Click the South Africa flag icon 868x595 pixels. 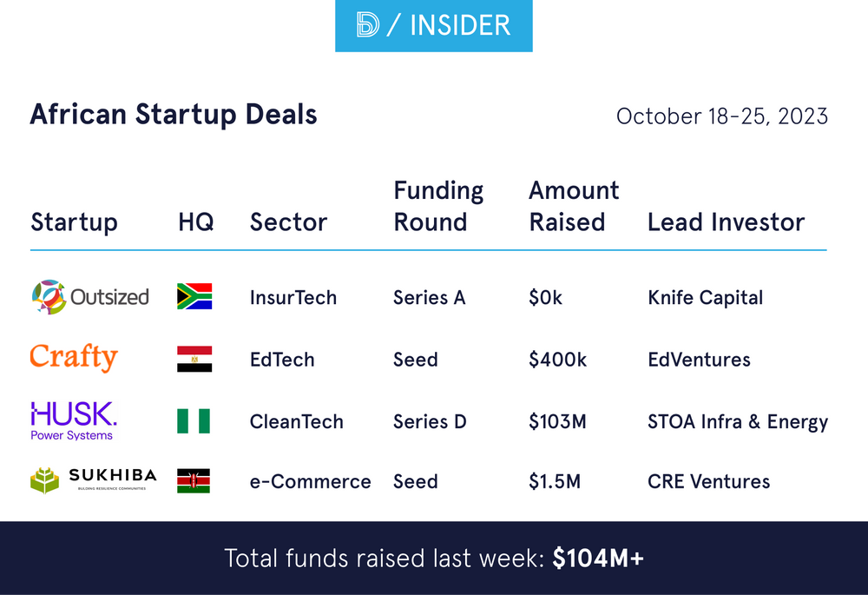[x=194, y=297]
